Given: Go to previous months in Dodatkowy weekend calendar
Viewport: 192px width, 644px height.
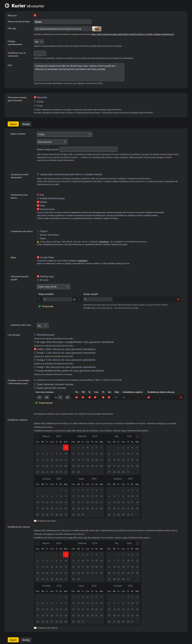Looking at the screenshot, I should [x=37, y=436].
